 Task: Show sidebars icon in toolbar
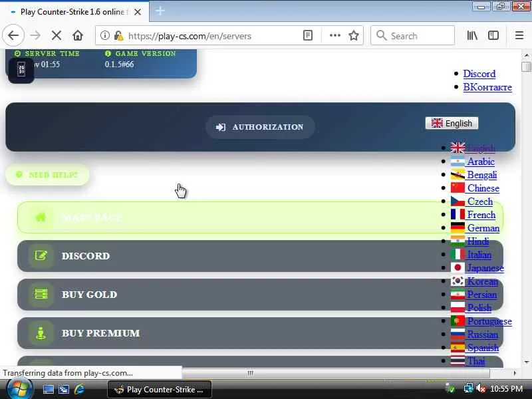tap(493, 35)
